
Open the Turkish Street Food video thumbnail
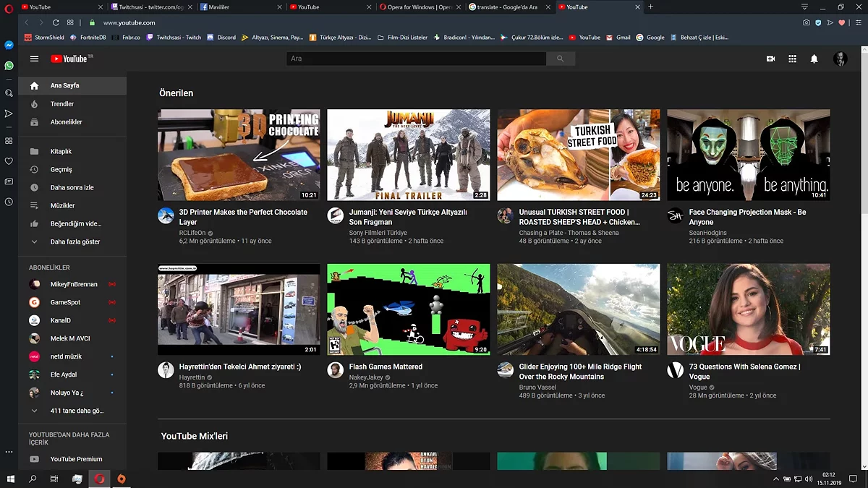[578, 155]
